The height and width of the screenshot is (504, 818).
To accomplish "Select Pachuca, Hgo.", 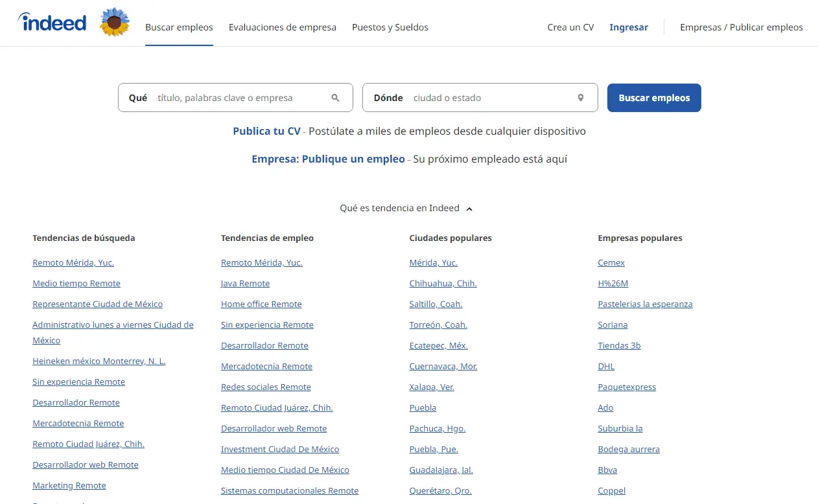I will pyautogui.click(x=438, y=428).
